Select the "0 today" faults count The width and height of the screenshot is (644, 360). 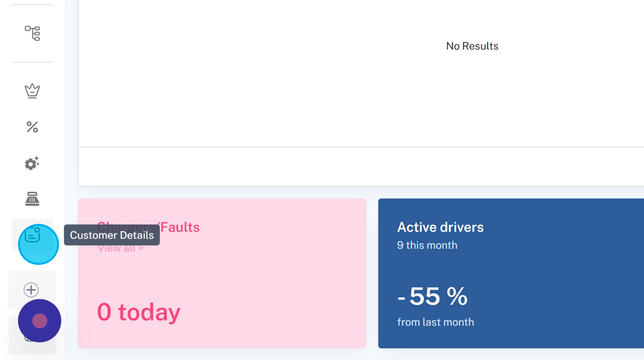(139, 312)
